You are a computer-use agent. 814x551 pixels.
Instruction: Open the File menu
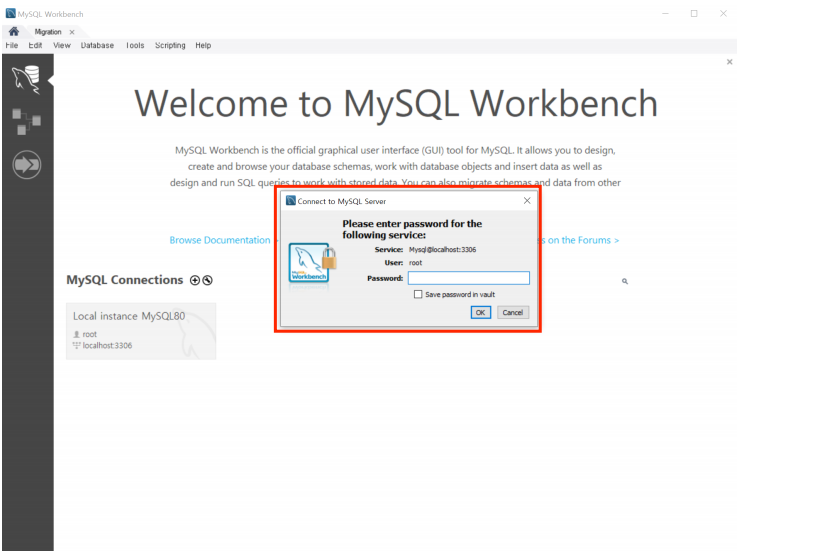(x=12, y=46)
